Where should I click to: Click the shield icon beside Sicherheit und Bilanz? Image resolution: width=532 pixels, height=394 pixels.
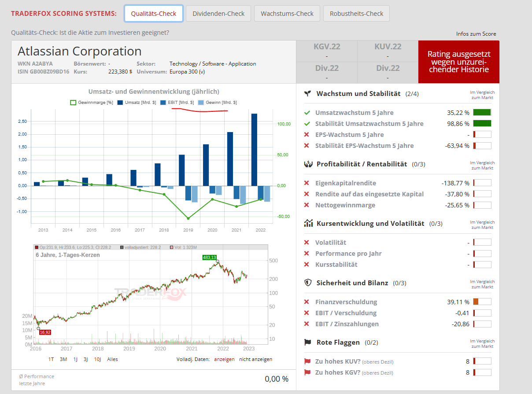click(308, 283)
